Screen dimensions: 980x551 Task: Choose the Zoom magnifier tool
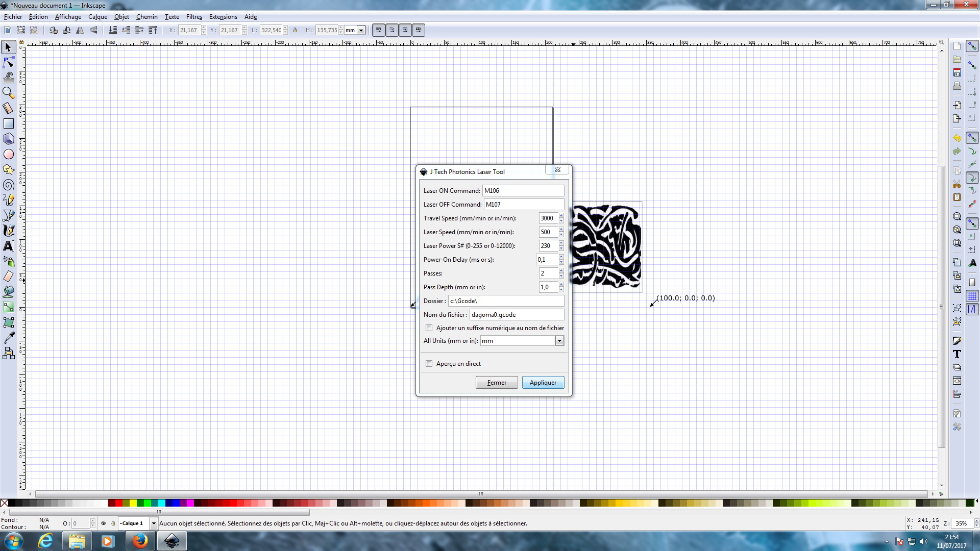(8, 93)
